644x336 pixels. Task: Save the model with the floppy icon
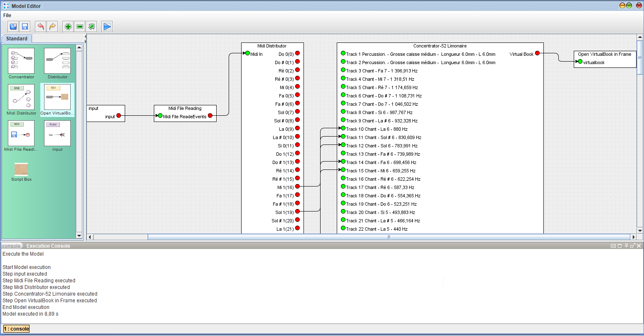25,27
